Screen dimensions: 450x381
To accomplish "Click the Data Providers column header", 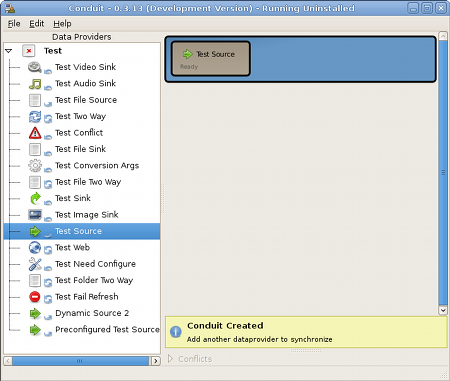I will (x=82, y=37).
